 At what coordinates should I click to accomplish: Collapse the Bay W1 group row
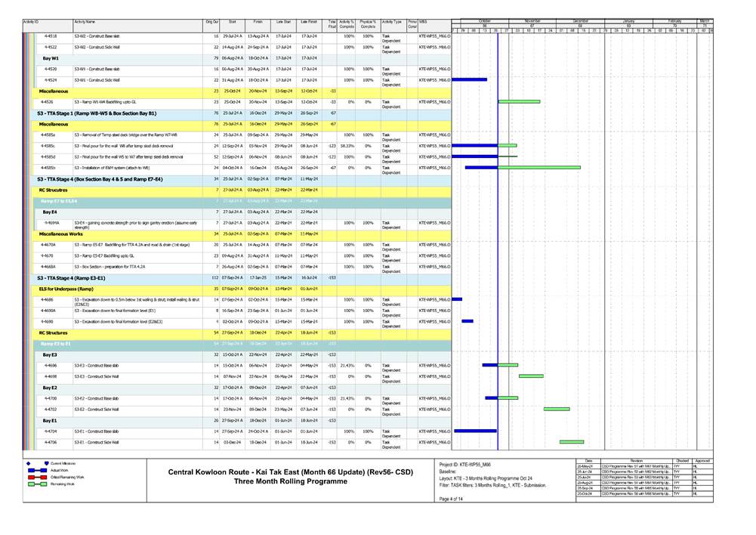(51, 57)
